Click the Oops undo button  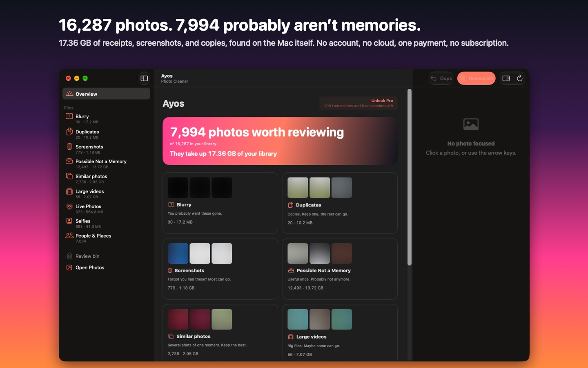(x=441, y=78)
